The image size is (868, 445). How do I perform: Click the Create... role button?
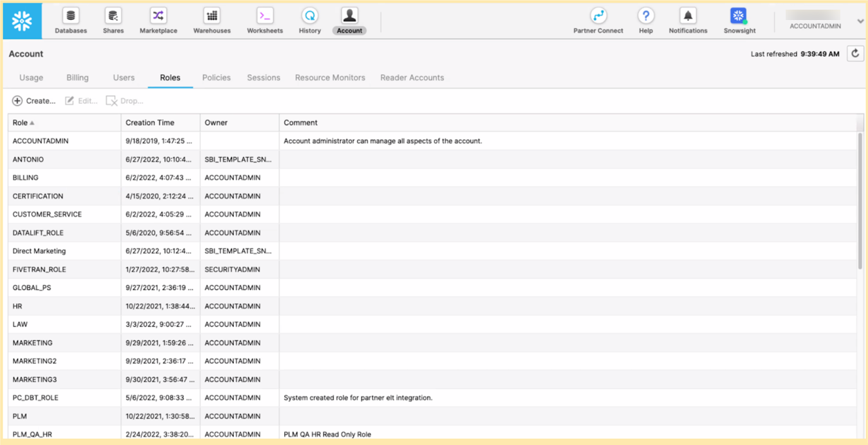click(34, 101)
